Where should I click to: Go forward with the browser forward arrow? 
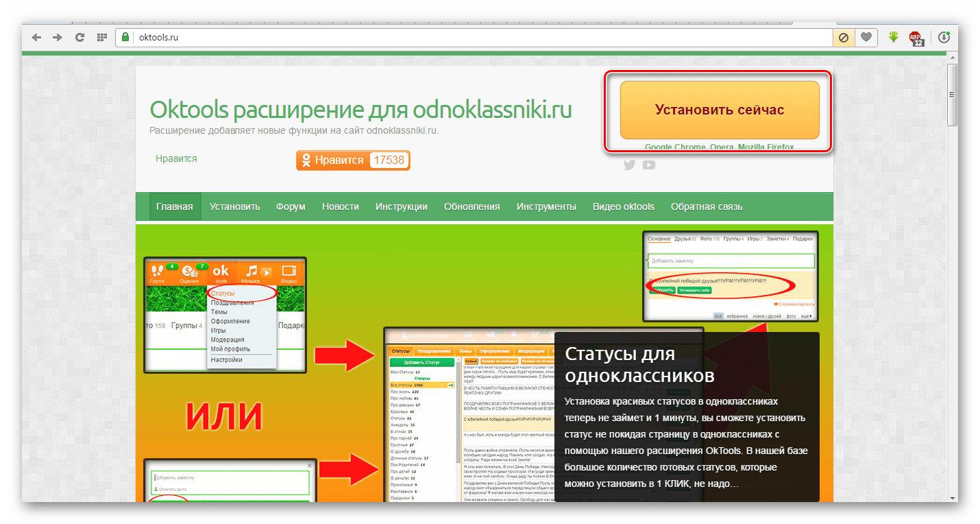(x=58, y=38)
